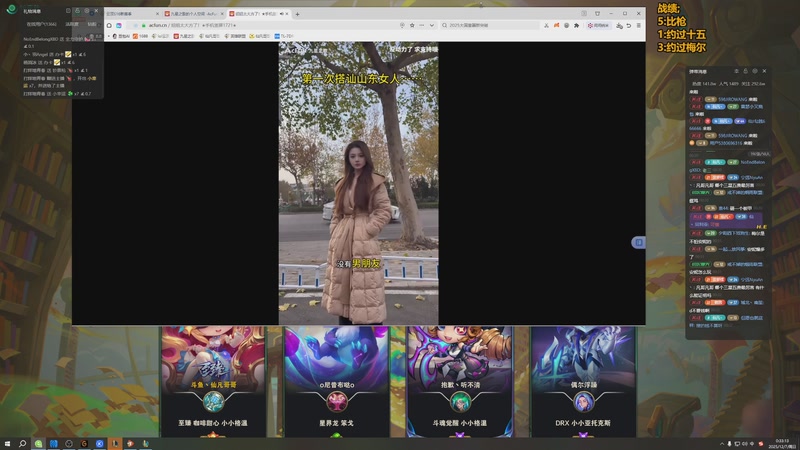Reload the page in the browser
This screenshot has width=800, height=450.
[109, 25]
